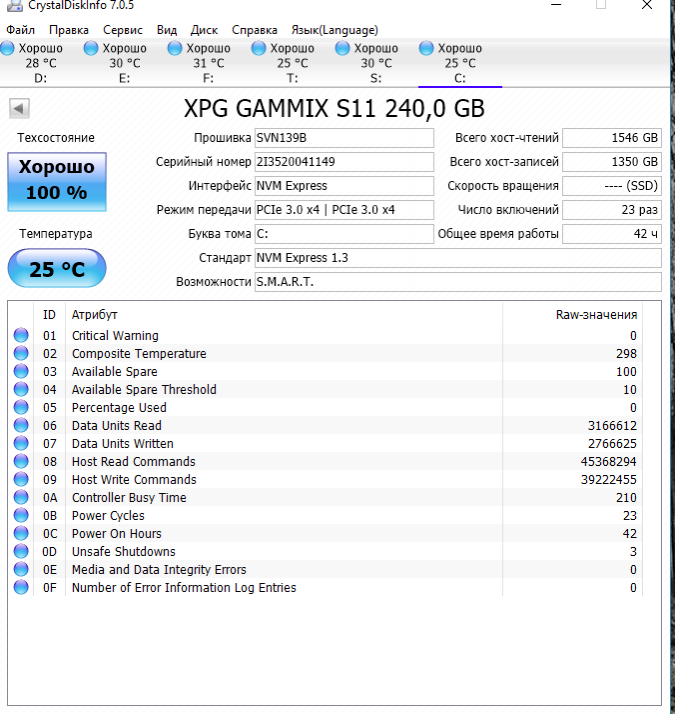Click the ID column header
Viewport: 675px width, 714px height.
(49, 315)
